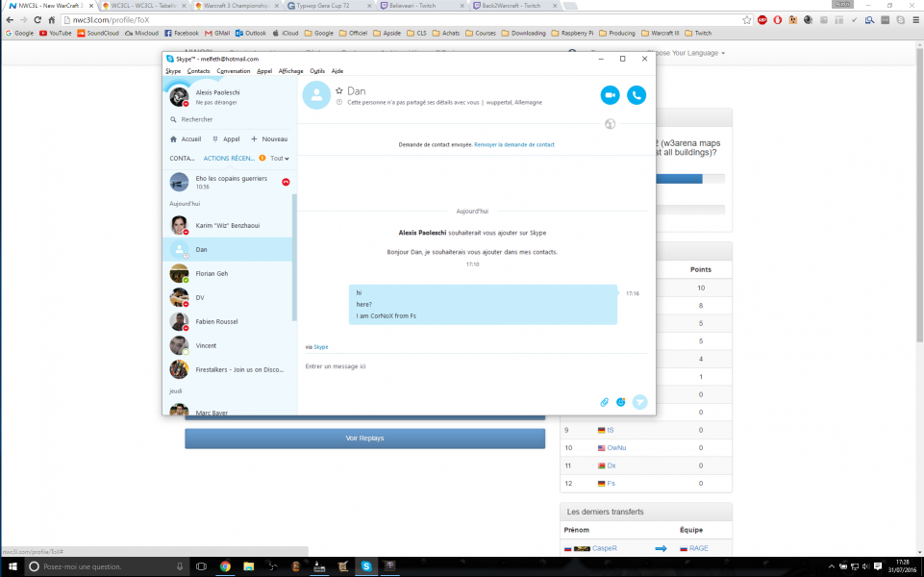
Task: Open Alexis Paoleschi's own profile avatar
Action: click(179, 97)
